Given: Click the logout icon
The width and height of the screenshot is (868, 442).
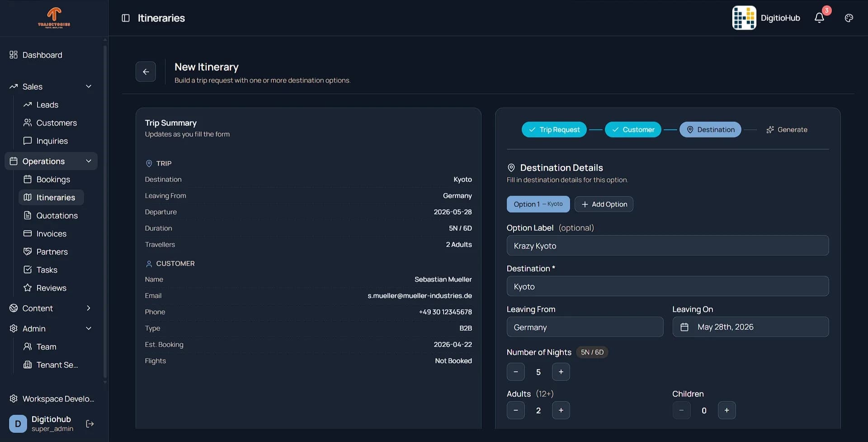Looking at the screenshot, I should [x=90, y=424].
